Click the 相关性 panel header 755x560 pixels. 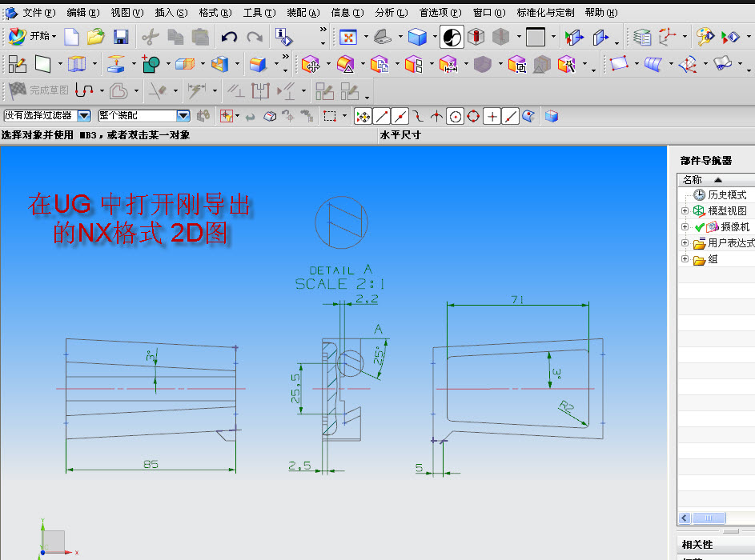[x=697, y=545]
